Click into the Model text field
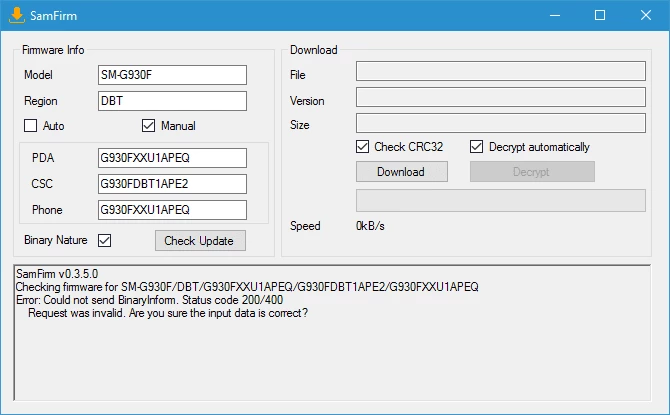This screenshot has height=415, width=670. (171, 75)
